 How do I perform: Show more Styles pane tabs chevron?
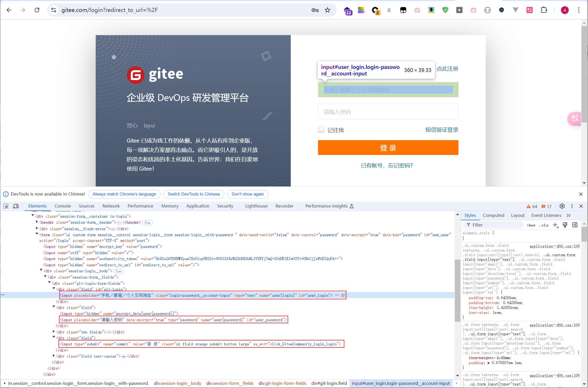pos(568,215)
